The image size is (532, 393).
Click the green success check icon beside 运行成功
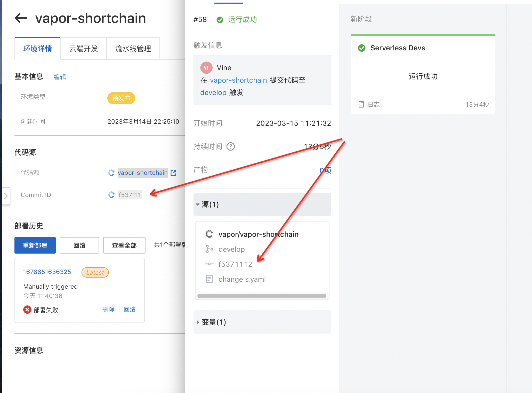220,20
